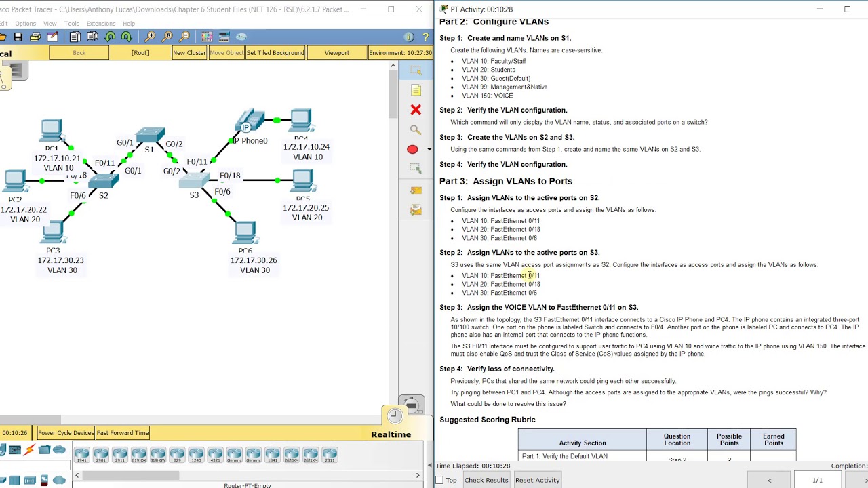Click the [Root] button
868x488 pixels.
tap(140, 53)
